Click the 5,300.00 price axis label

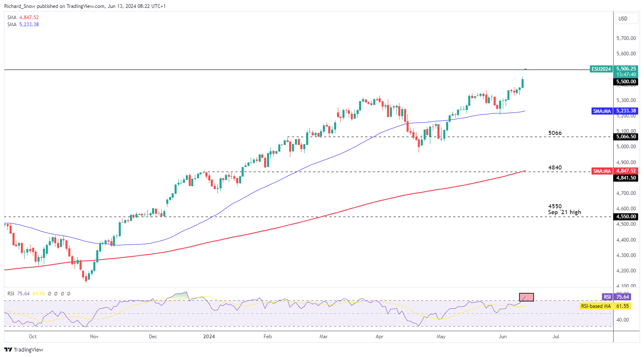(626, 100)
